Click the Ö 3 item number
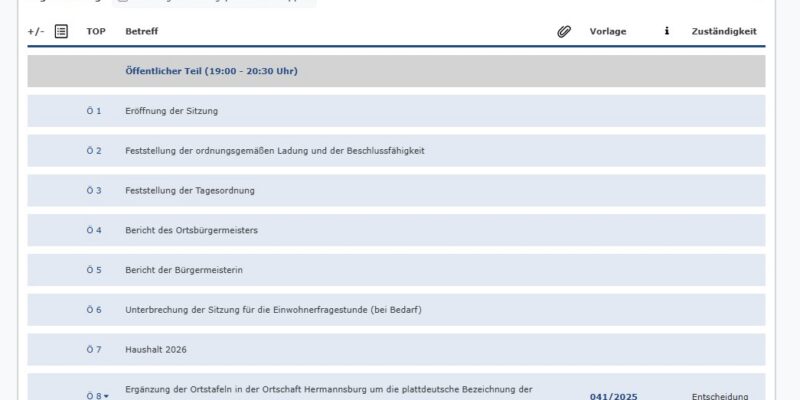 (94, 190)
